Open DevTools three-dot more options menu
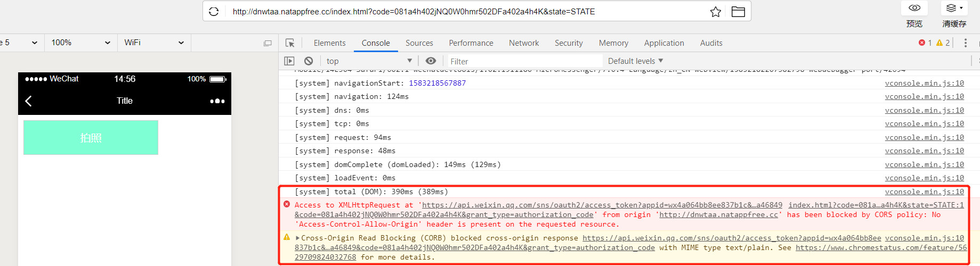 pos(965,43)
